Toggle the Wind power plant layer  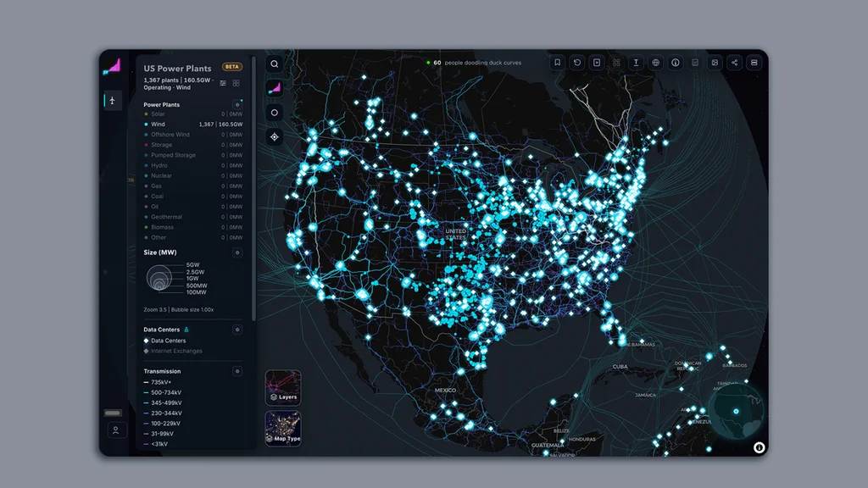[193, 125]
